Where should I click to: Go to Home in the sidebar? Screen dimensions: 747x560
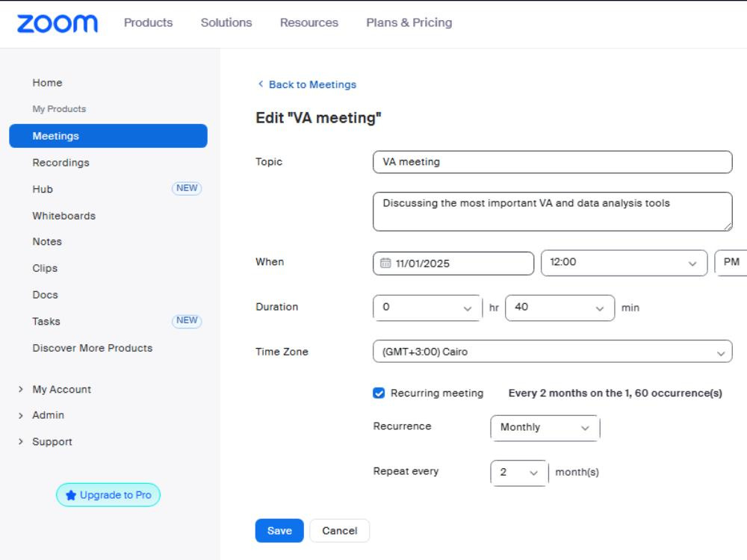47,83
